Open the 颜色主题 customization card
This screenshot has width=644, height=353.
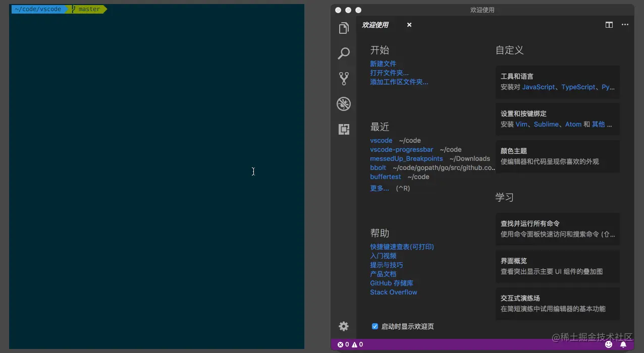(558, 156)
